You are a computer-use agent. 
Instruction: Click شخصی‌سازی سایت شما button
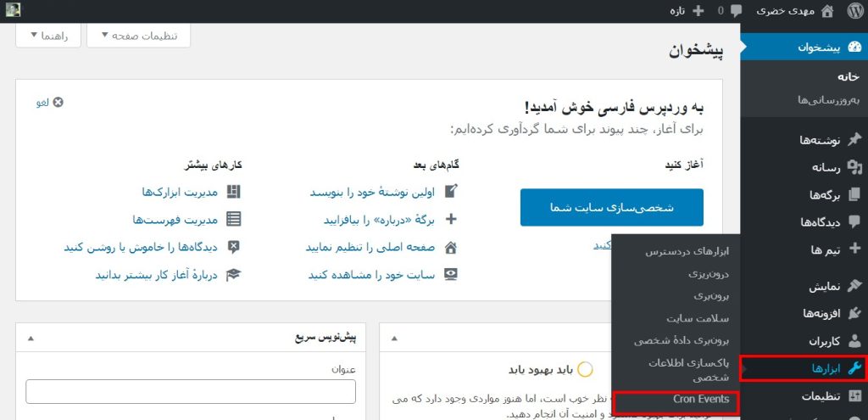(x=612, y=207)
